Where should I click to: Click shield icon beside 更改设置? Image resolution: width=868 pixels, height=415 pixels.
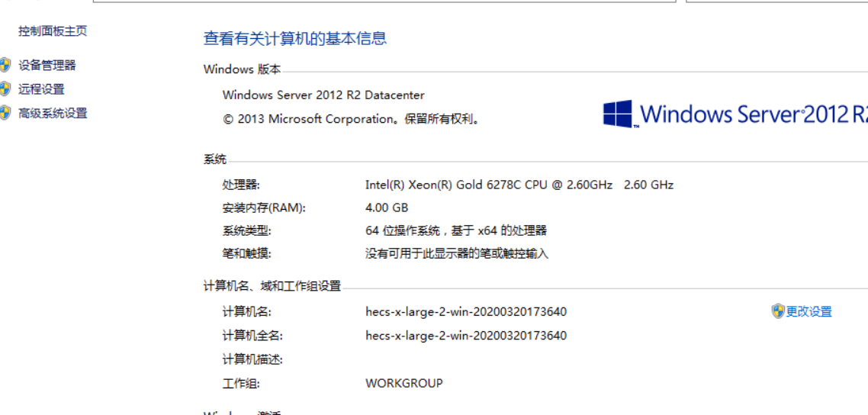tap(778, 311)
